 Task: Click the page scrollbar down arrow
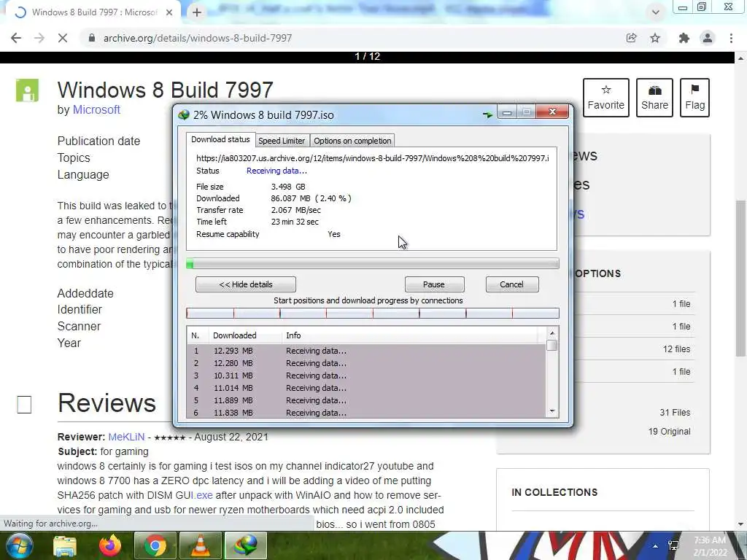740,524
